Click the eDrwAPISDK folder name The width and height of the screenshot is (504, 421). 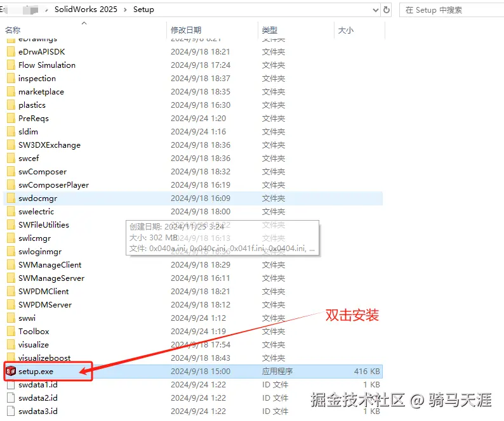point(41,52)
